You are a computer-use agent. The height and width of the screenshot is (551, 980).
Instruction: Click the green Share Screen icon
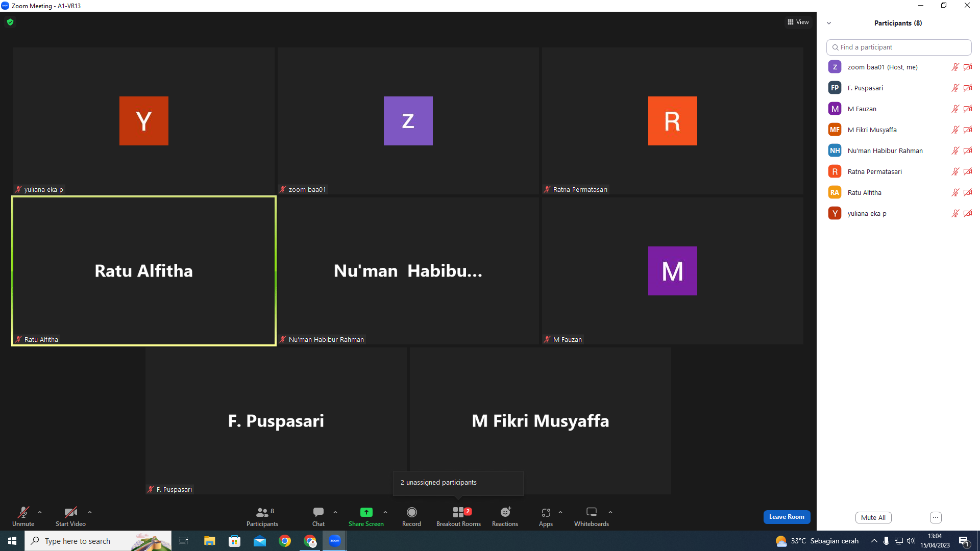click(x=366, y=512)
